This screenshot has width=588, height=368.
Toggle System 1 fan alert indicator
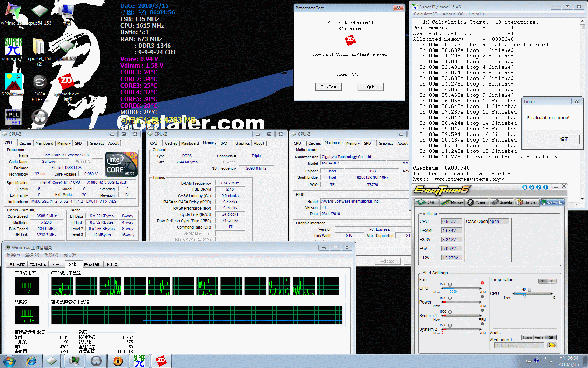482,310
